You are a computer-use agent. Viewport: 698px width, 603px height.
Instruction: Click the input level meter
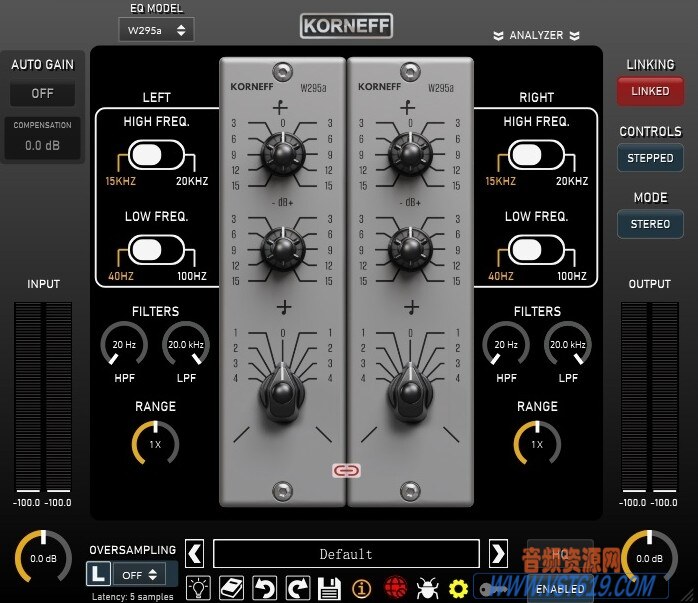click(43, 397)
